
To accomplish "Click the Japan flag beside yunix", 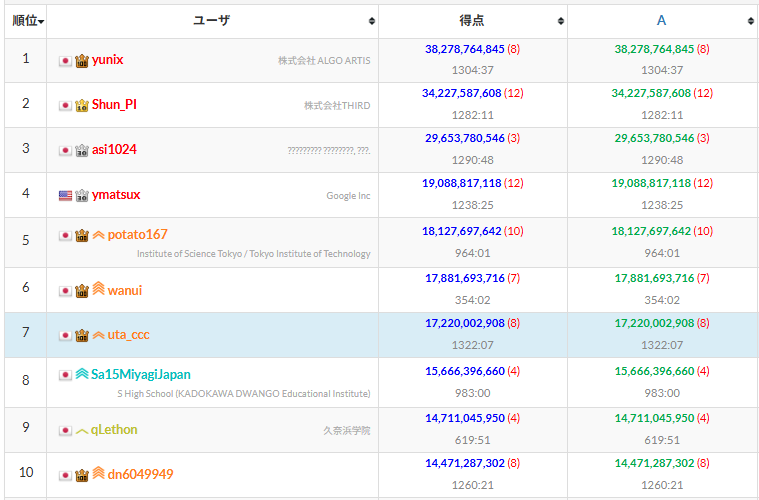I will point(65,60).
